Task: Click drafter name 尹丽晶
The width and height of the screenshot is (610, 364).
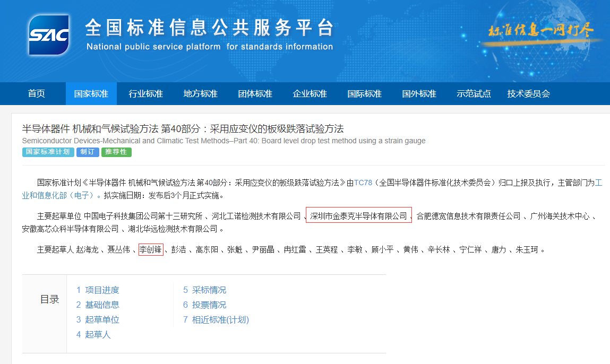Action: (263, 250)
